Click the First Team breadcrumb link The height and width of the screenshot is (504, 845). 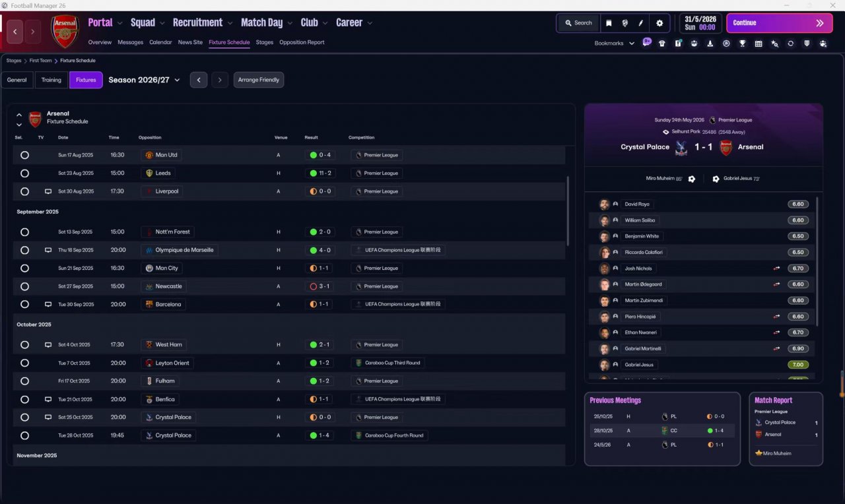point(40,61)
